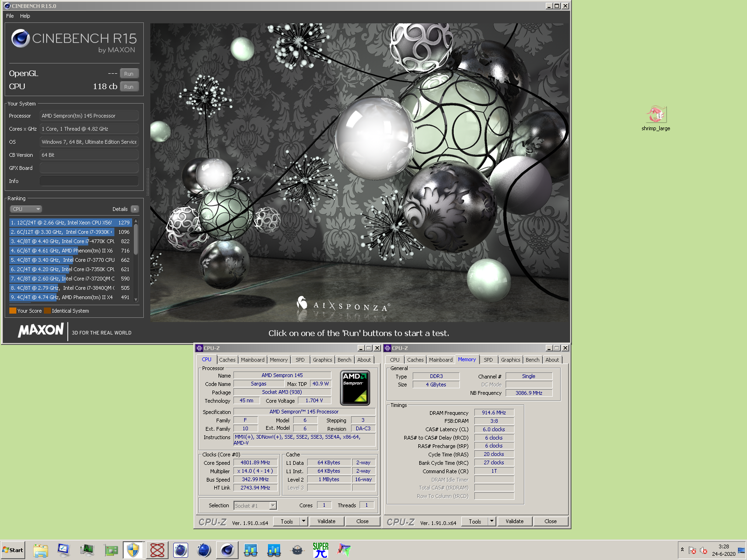Select ranking entry AMD Phenom II X6 716

pos(71,251)
